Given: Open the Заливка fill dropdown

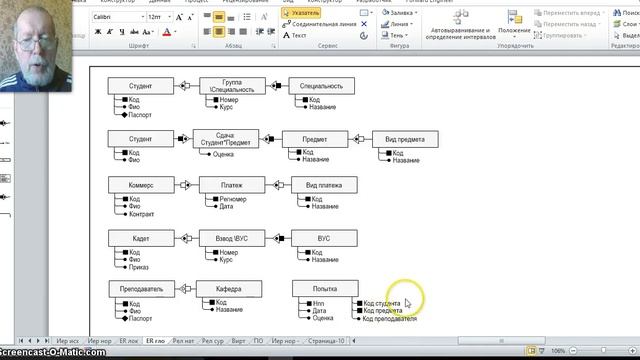Looking at the screenshot, I should click(400, 13).
